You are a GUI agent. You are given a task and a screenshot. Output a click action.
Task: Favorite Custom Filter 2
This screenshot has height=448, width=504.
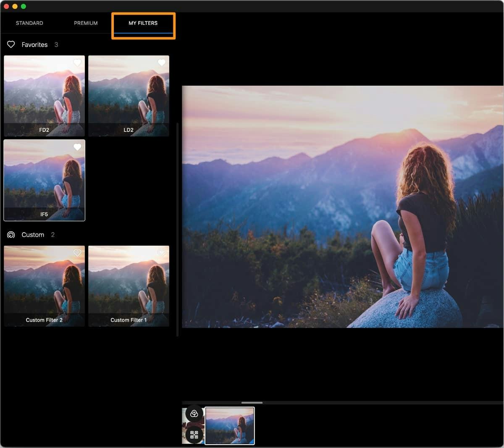click(78, 253)
